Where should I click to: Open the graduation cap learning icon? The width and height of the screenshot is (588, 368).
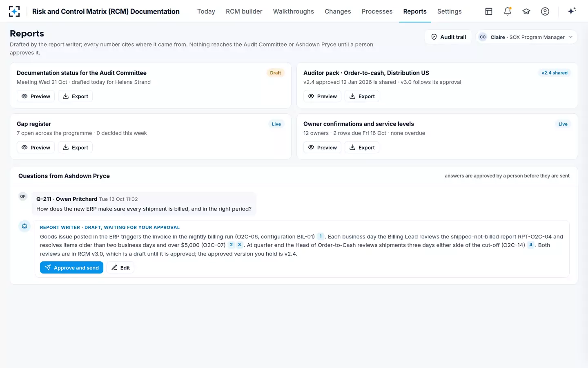(526, 11)
